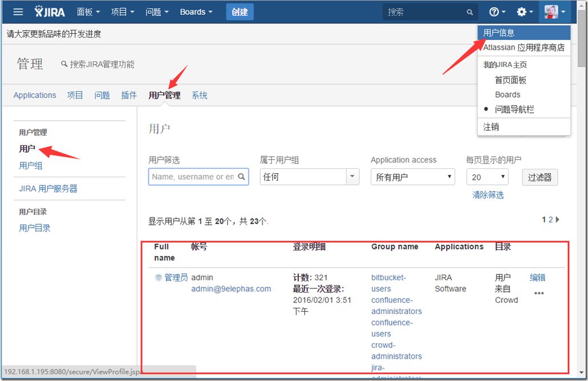This screenshot has width=588, height=381.
Task: Open 用户组 in the left sidebar
Action: pos(31,166)
